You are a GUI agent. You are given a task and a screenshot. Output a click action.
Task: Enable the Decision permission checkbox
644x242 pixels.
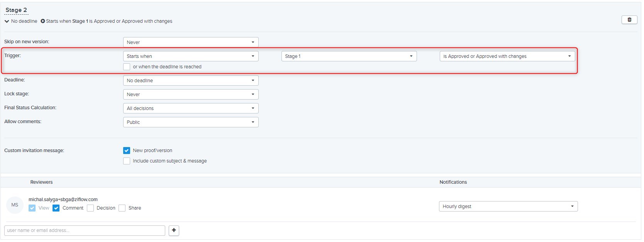point(90,208)
